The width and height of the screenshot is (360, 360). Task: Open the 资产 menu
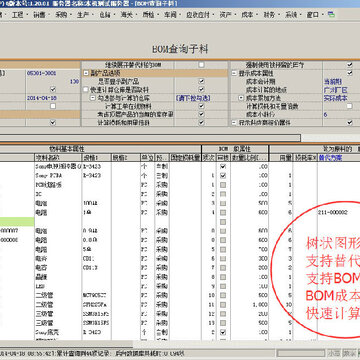click(225, 15)
